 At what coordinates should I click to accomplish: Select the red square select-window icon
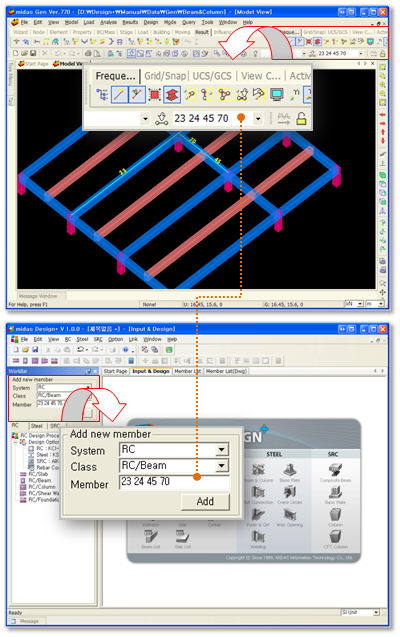coord(155,95)
